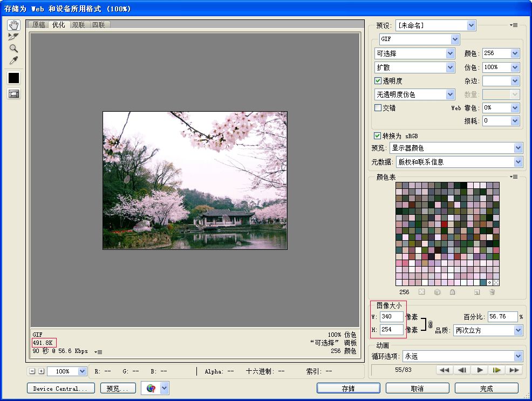This screenshot has height=401, width=532.
Task: Jump to last animation frame
Action: pyautogui.click(x=514, y=370)
